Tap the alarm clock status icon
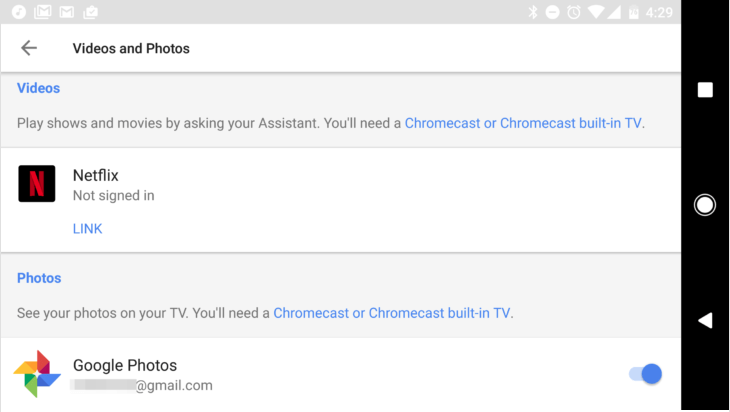 pyautogui.click(x=574, y=12)
